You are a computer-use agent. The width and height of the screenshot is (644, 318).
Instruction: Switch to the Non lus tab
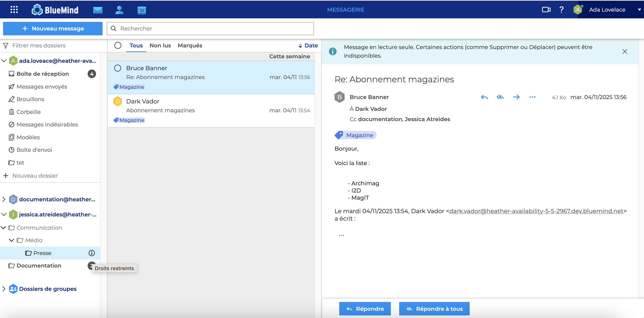160,45
